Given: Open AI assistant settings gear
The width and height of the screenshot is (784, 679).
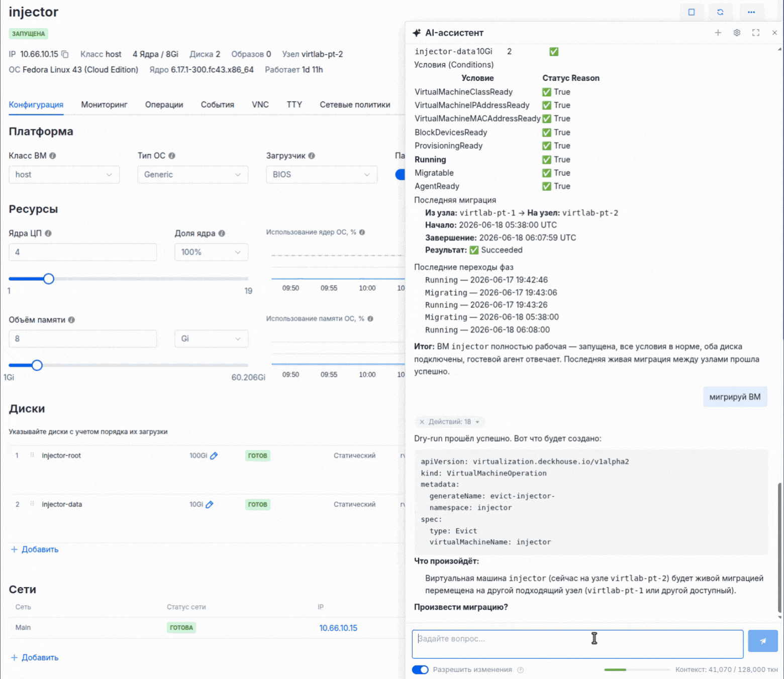Looking at the screenshot, I should (x=737, y=33).
